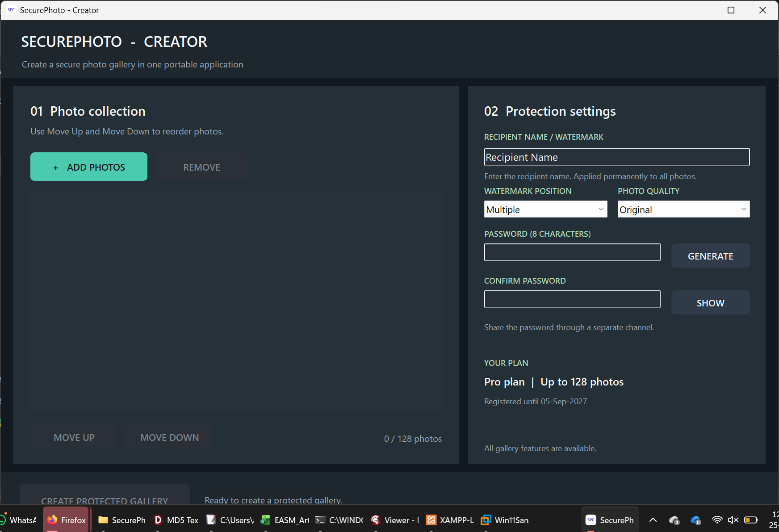Open the Watermark Position dropdown
This screenshot has height=532, width=779.
coord(545,209)
